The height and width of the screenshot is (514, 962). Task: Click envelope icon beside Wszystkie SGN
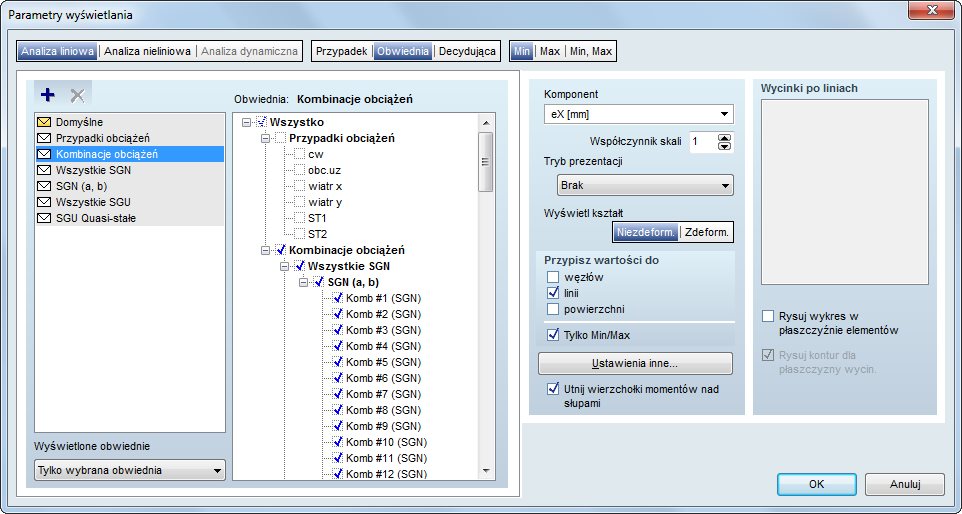coord(44,170)
